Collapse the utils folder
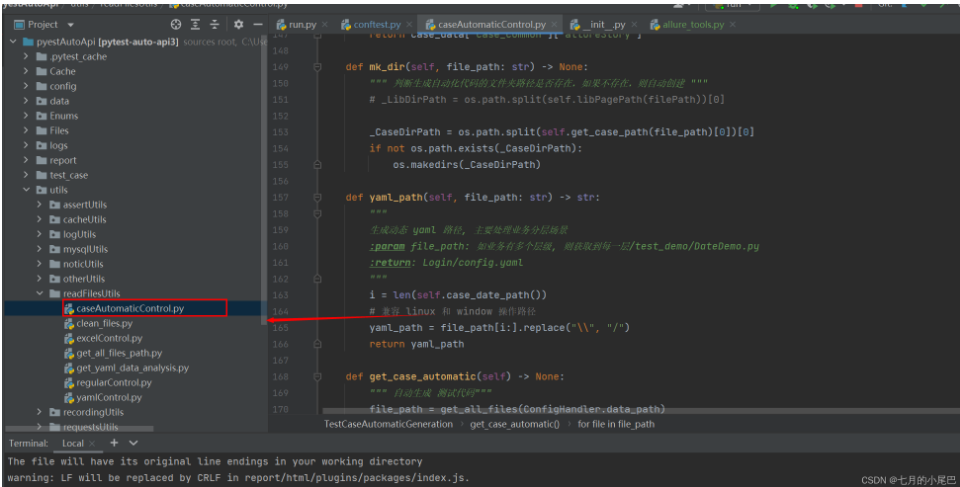The width and height of the screenshot is (960, 487). pos(26,190)
